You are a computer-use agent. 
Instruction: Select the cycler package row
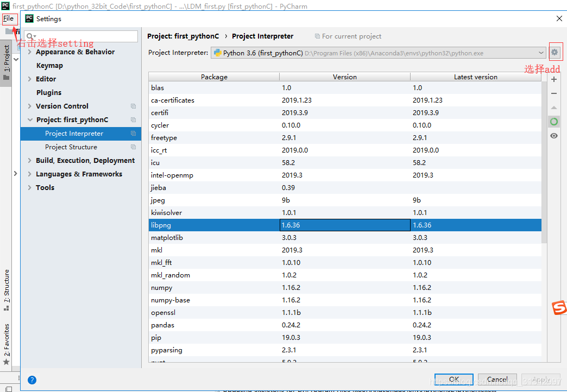[345, 125]
